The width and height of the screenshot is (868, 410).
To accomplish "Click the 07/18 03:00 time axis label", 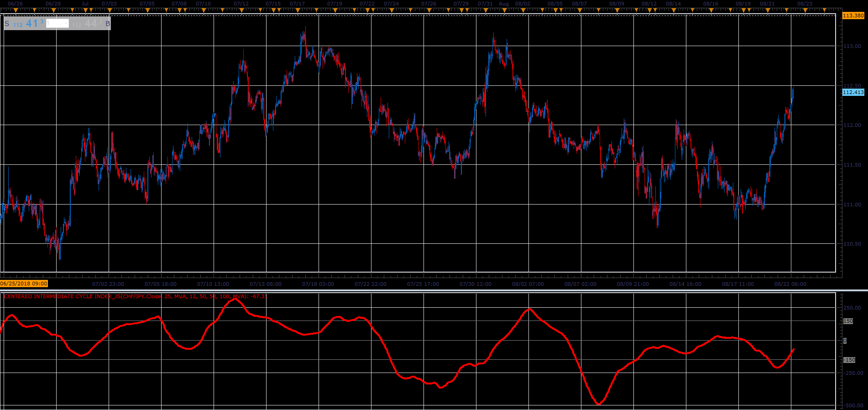I will [318, 284].
